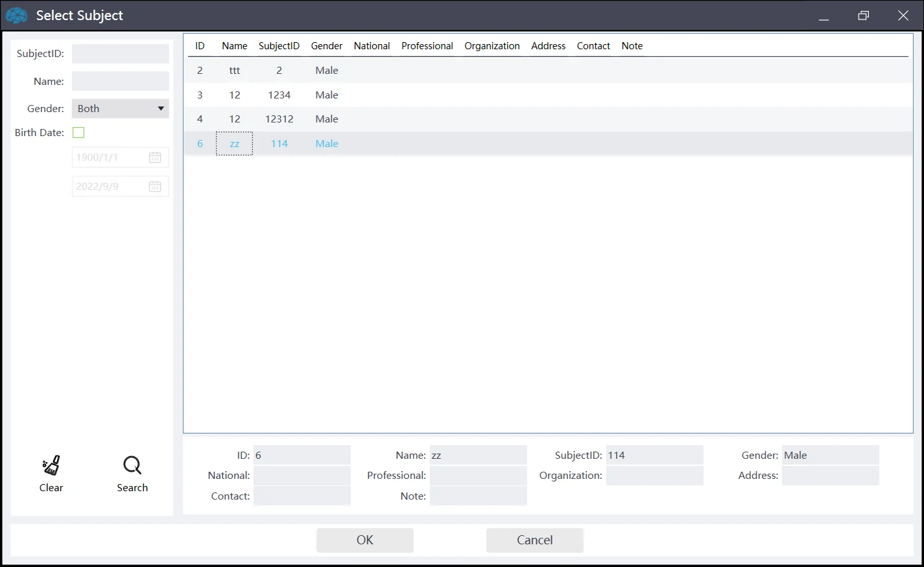
Task: Click the Name filter input field
Action: point(121,82)
